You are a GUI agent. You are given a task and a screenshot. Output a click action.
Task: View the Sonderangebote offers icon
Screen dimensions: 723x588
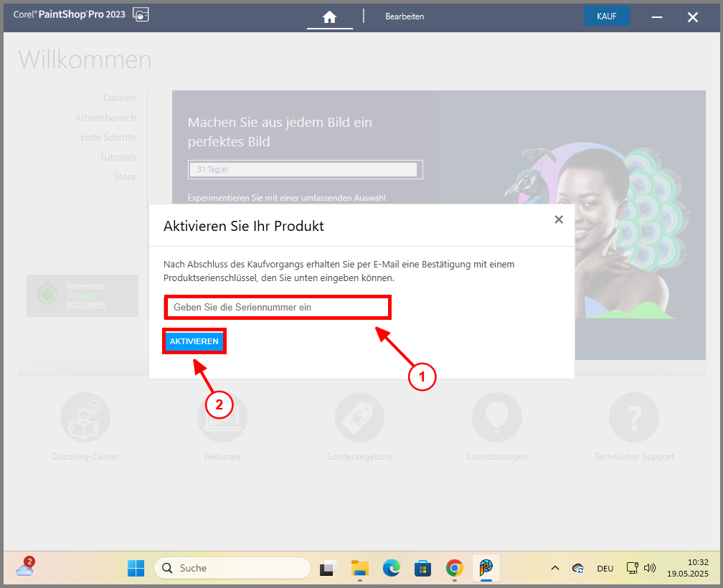click(x=359, y=417)
